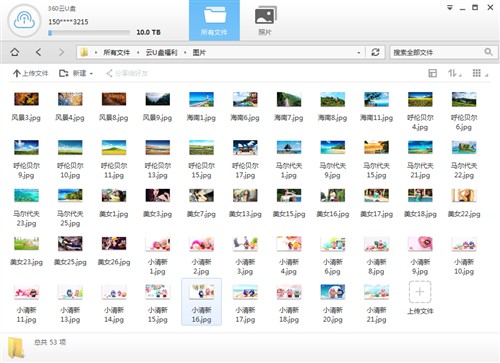Screen dimensions: 500x363
Task: Click the 图片 breadcrumb
Action: tap(199, 53)
